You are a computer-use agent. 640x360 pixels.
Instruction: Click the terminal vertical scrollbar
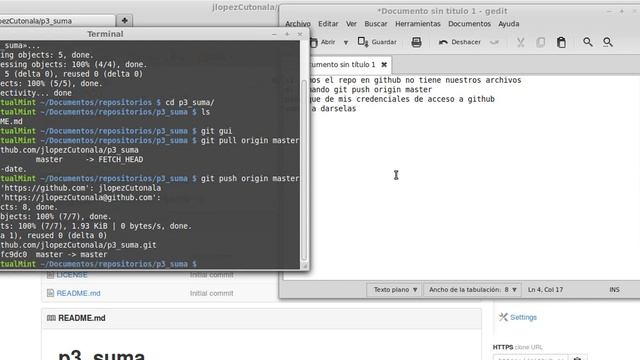304,170
